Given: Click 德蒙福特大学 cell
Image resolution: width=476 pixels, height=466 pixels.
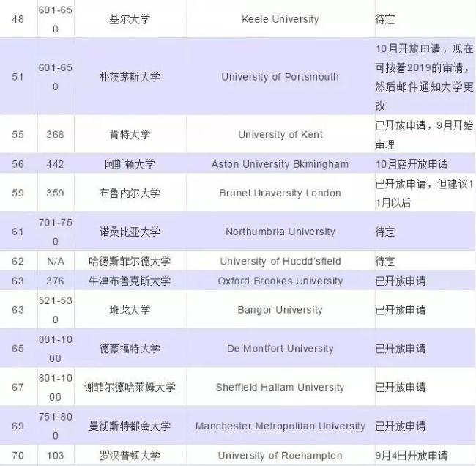Looking at the screenshot, I should pos(130,348).
